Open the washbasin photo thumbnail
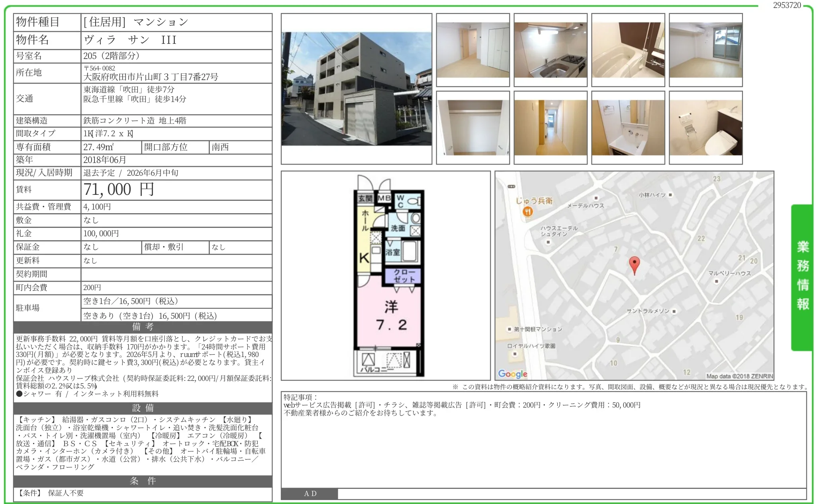This screenshot has width=819, height=504. (x=628, y=127)
